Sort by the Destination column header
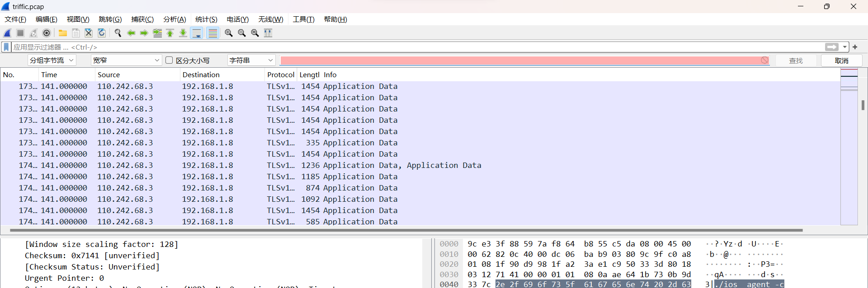The width and height of the screenshot is (868, 288). pos(222,75)
